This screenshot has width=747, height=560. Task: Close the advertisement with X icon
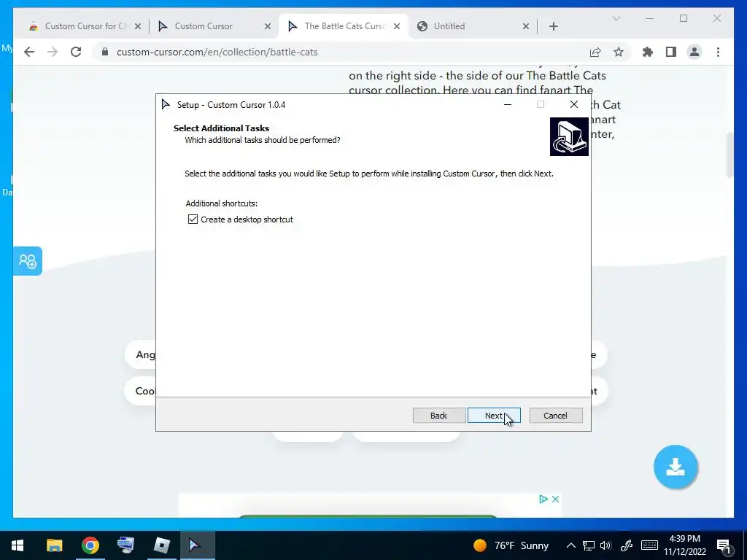tap(555, 499)
